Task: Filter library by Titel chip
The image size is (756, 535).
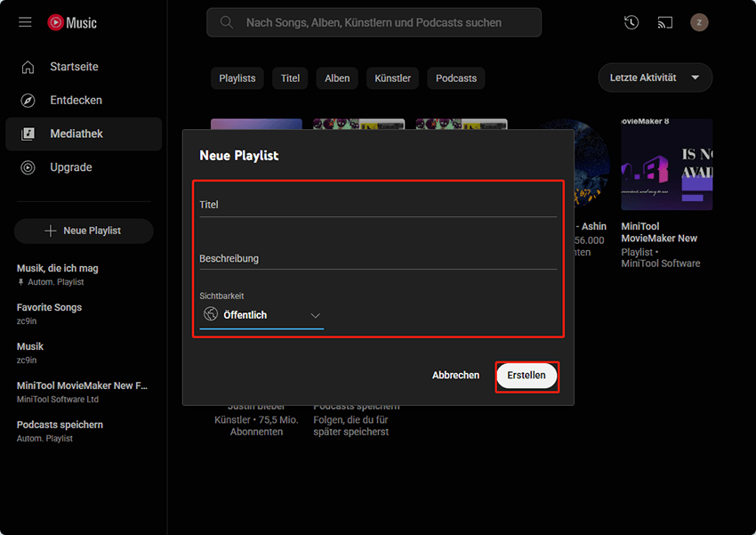Action: [x=290, y=78]
